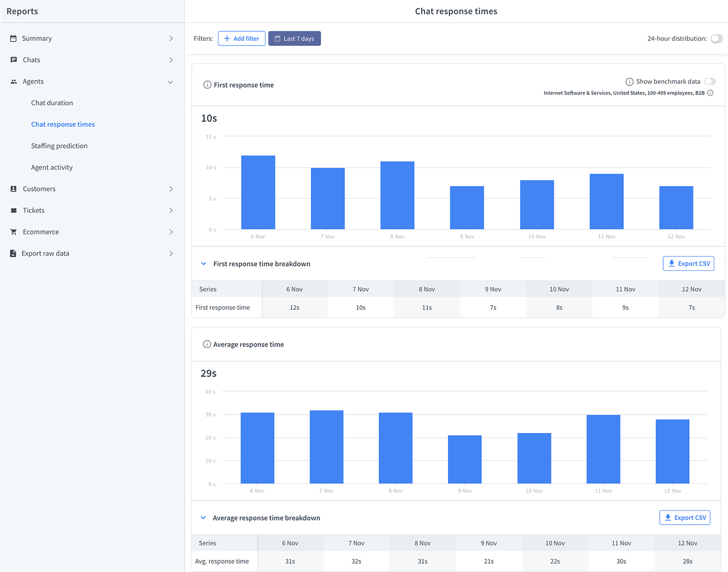Click the calendar icon on Last 7 days
Viewport: 728px width, 572px height.
[278, 38]
